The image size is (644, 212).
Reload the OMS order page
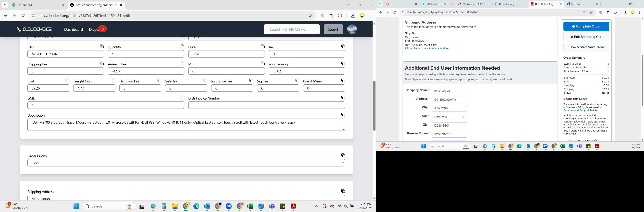(x=23, y=16)
